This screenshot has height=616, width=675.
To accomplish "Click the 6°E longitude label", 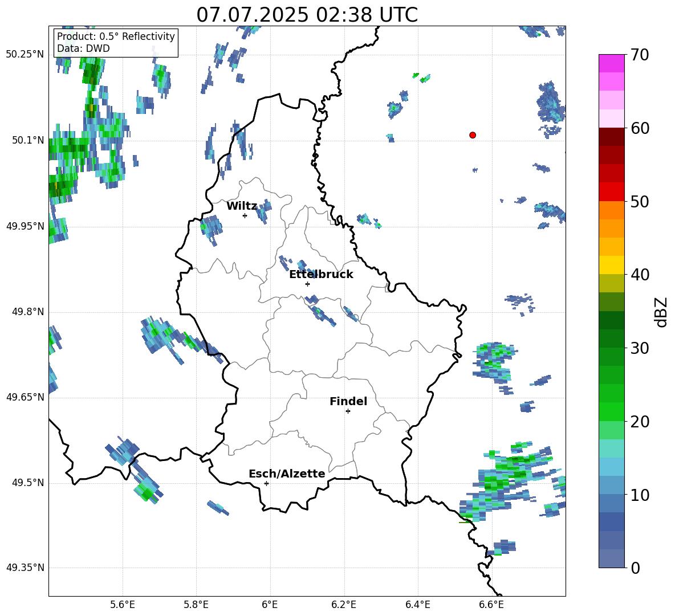I will pos(270,605).
